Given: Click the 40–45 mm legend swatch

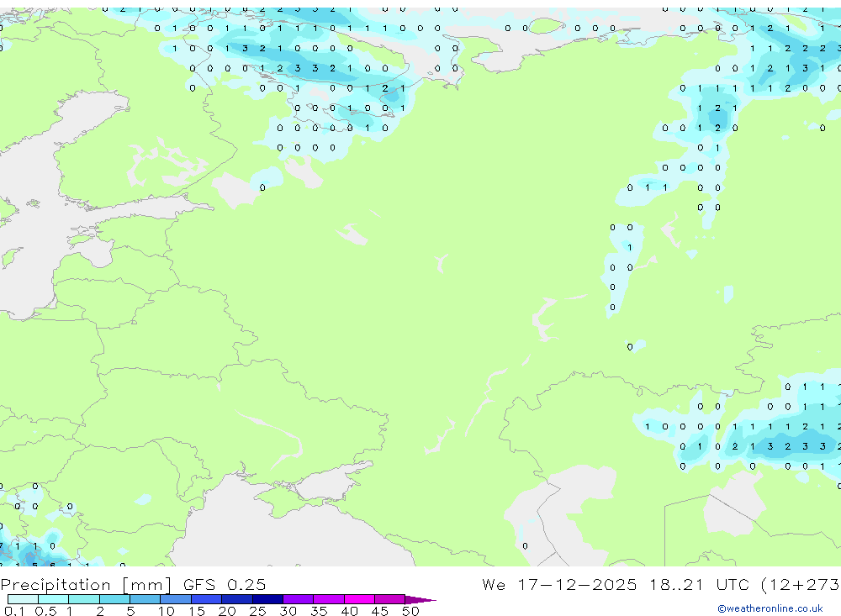Looking at the screenshot, I should (x=359, y=599).
